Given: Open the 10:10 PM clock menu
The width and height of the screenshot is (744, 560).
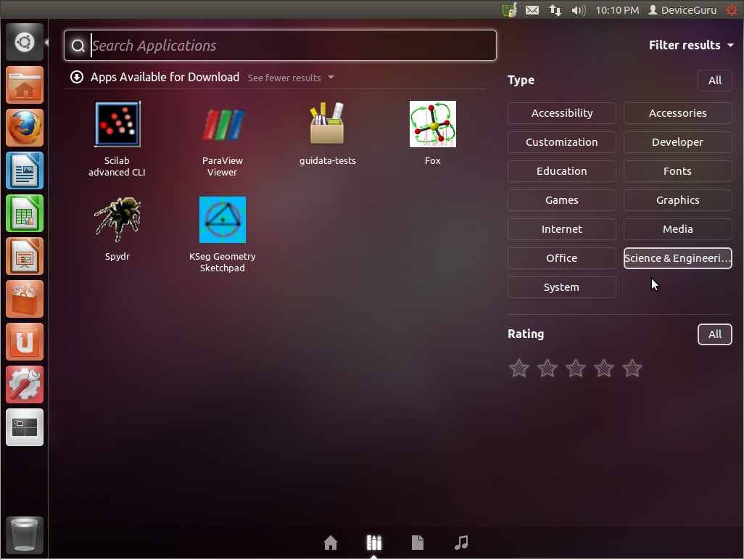Looking at the screenshot, I should (x=617, y=10).
